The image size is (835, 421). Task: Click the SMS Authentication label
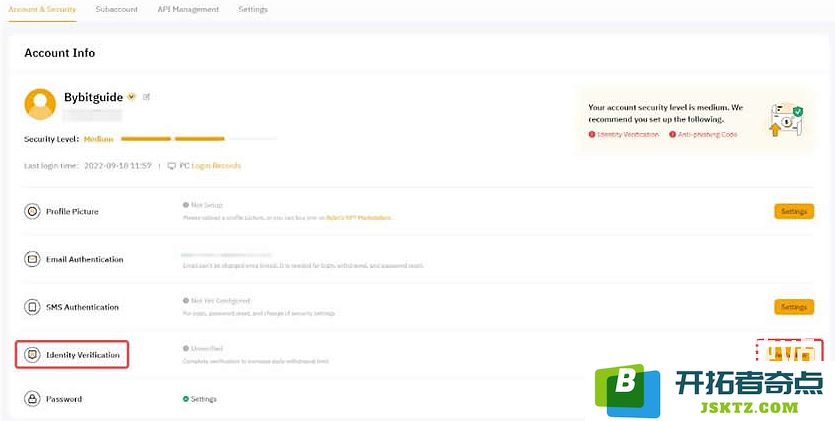coord(82,307)
